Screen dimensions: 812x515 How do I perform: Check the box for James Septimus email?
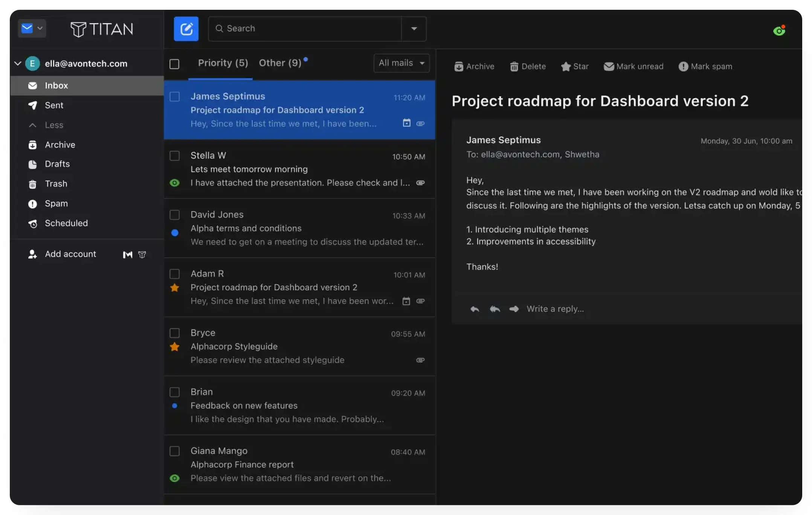(x=174, y=97)
